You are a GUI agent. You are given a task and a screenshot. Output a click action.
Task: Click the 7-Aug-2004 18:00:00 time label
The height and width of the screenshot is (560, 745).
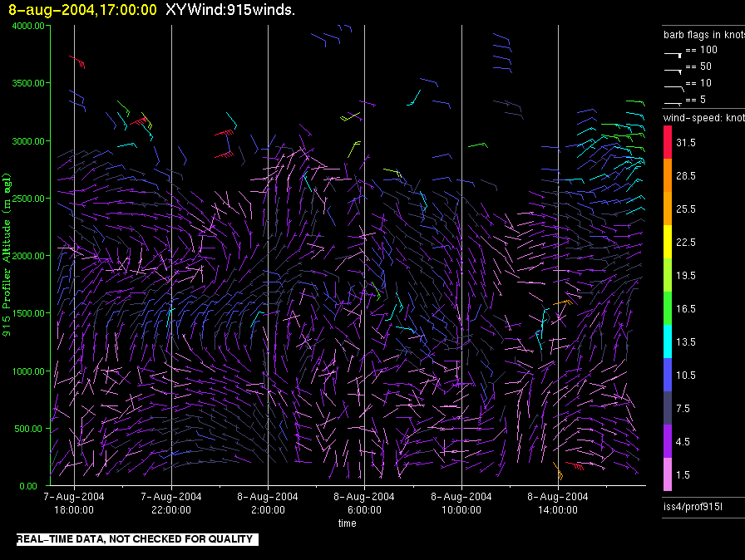coord(74,503)
